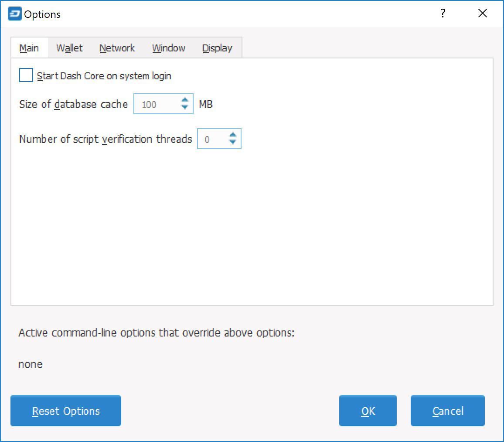The width and height of the screenshot is (504, 442).
Task: Click the 'none' override text
Action: (31, 364)
